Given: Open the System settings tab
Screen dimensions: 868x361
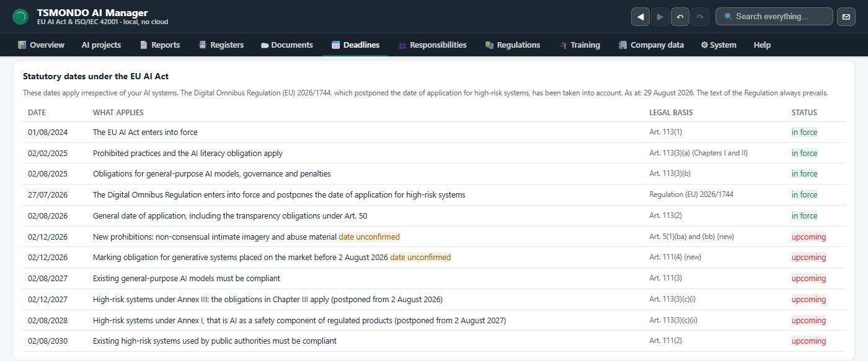Looking at the screenshot, I should (719, 45).
